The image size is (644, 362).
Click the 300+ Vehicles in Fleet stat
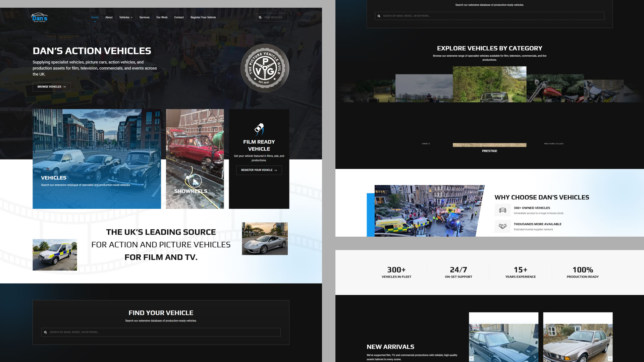pos(396,273)
